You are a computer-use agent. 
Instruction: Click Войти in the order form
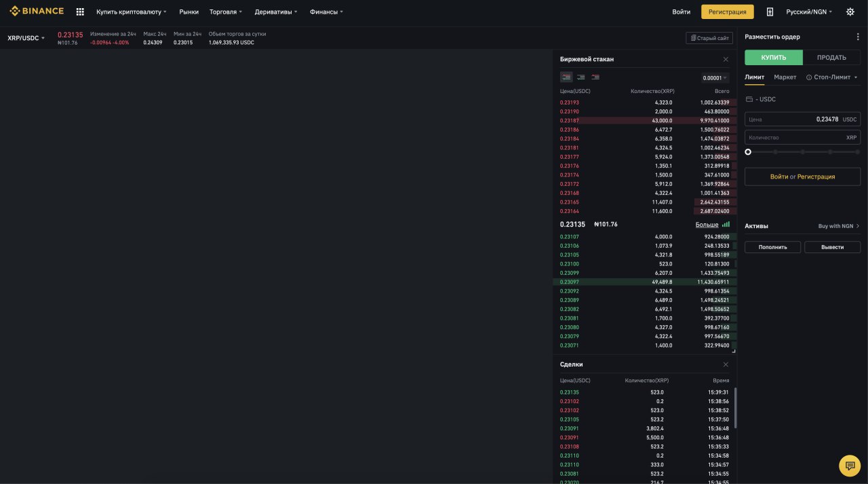click(x=778, y=176)
